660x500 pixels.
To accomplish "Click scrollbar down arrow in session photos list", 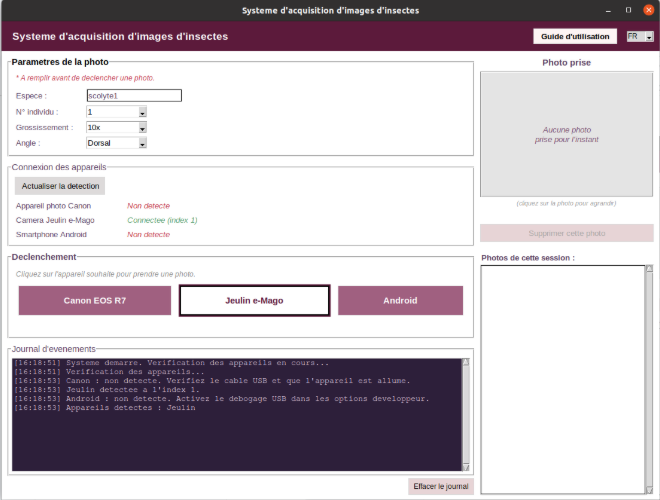I will pos(649,490).
